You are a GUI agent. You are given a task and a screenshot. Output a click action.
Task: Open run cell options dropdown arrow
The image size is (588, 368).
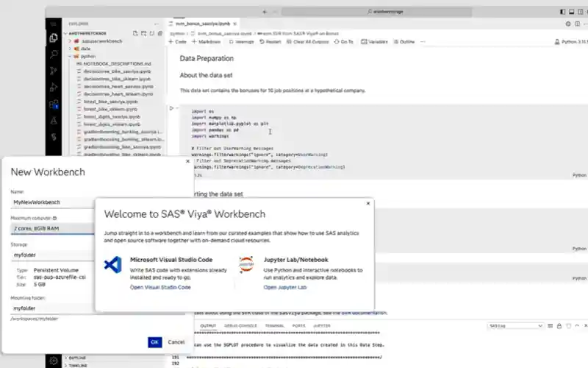[x=177, y=108]
